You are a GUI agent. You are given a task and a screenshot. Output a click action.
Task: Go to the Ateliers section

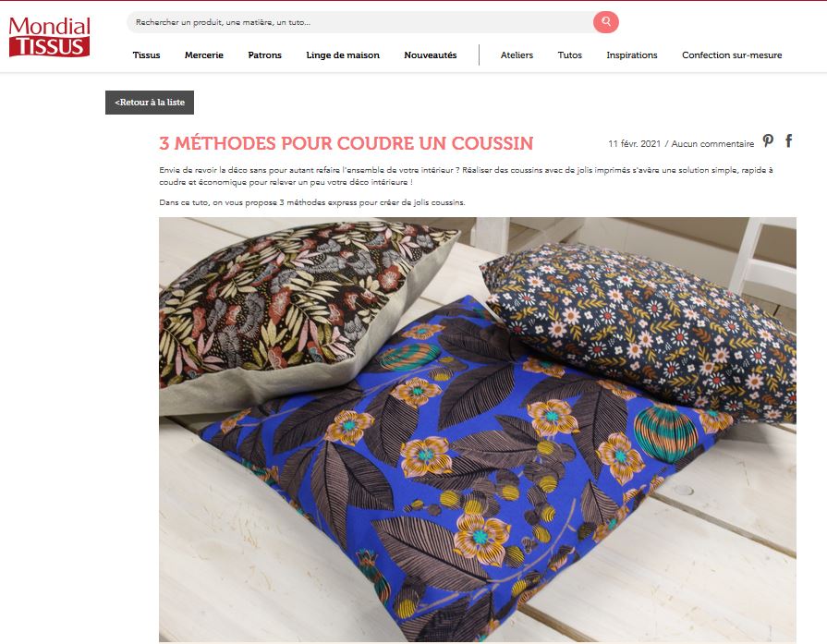click(517, 55)
